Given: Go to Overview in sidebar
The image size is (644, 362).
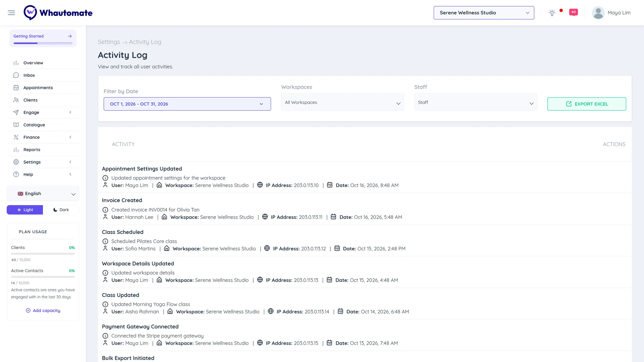Looking at the screenshot, I should pyautogui.click(x=43, y=63).
